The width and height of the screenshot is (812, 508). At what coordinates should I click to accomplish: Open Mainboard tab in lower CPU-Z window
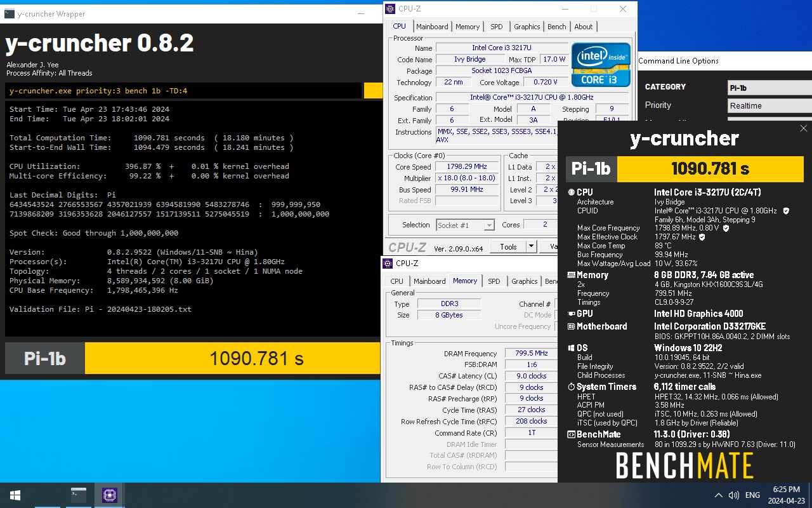coord(429,281)
